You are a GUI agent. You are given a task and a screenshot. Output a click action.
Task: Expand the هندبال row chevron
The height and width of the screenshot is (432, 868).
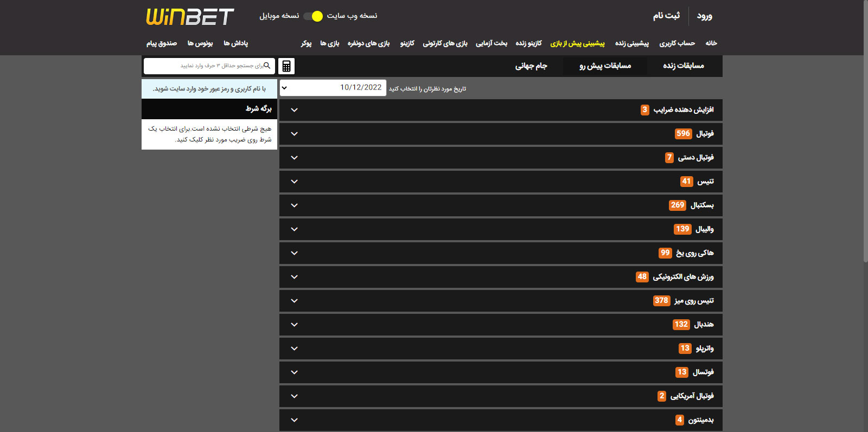294,325
